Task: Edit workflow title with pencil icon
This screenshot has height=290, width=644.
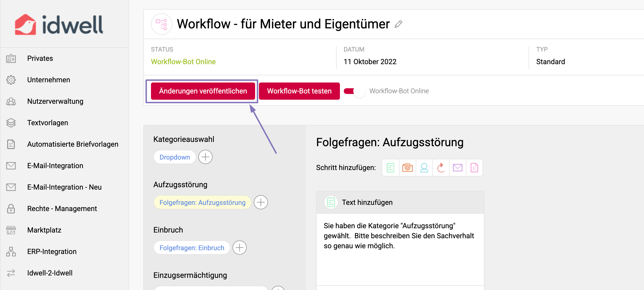Action: coord(398,24)
